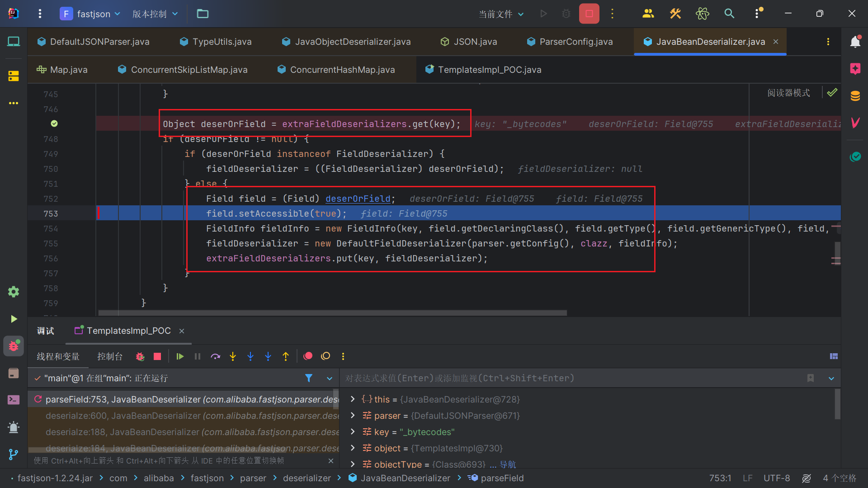Open the Git tool window icon
Image resolution: width=868 pixels, height=488 pixels.
coord(14,454)
